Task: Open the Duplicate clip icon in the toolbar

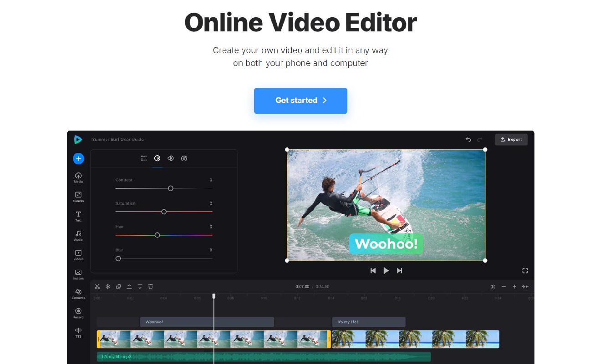Action: coord(118,287)
